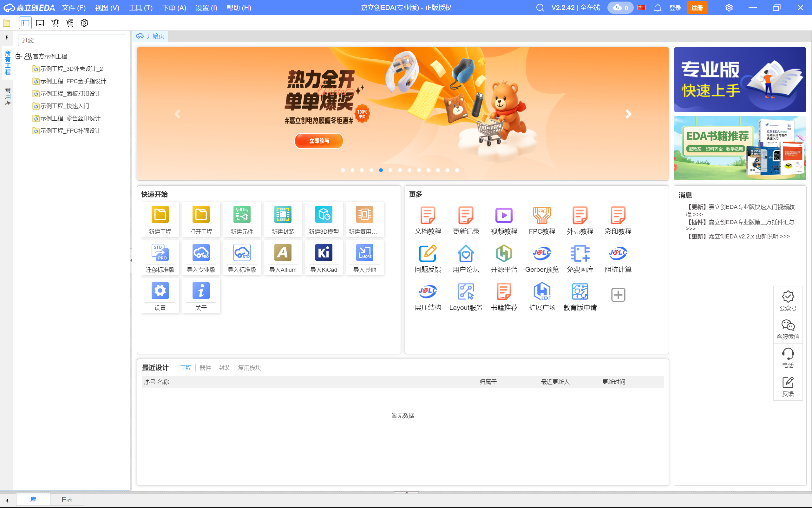This screenshot has height=508, width=812.
Task: Open the FPC教程 icon
Action: coord(542,215)
